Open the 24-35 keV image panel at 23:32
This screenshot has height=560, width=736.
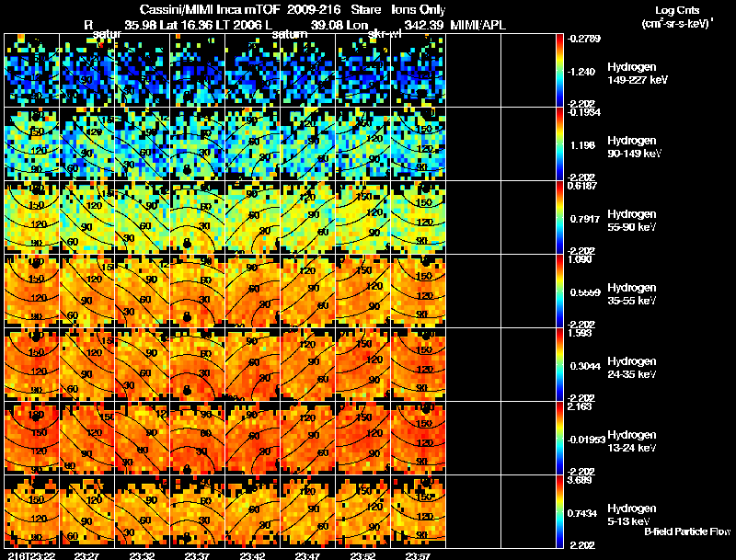(143, 365)
